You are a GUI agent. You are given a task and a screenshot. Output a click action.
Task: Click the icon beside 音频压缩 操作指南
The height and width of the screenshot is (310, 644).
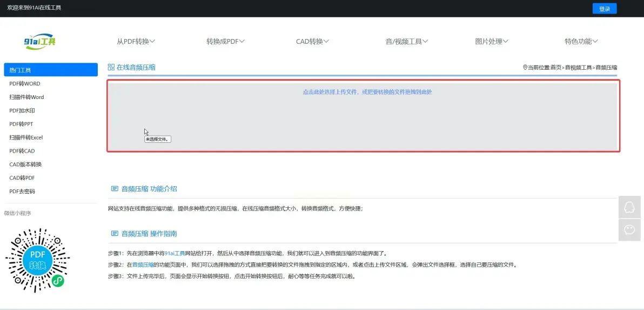115,234
